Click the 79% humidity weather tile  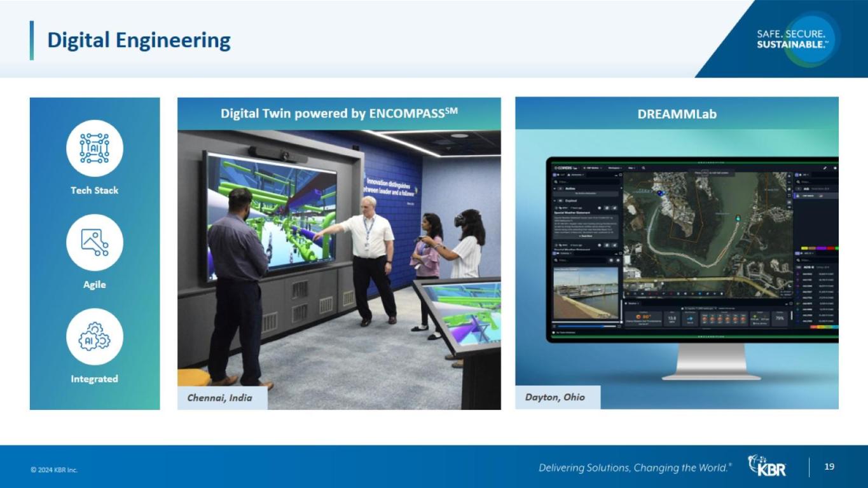pos(780,319)
